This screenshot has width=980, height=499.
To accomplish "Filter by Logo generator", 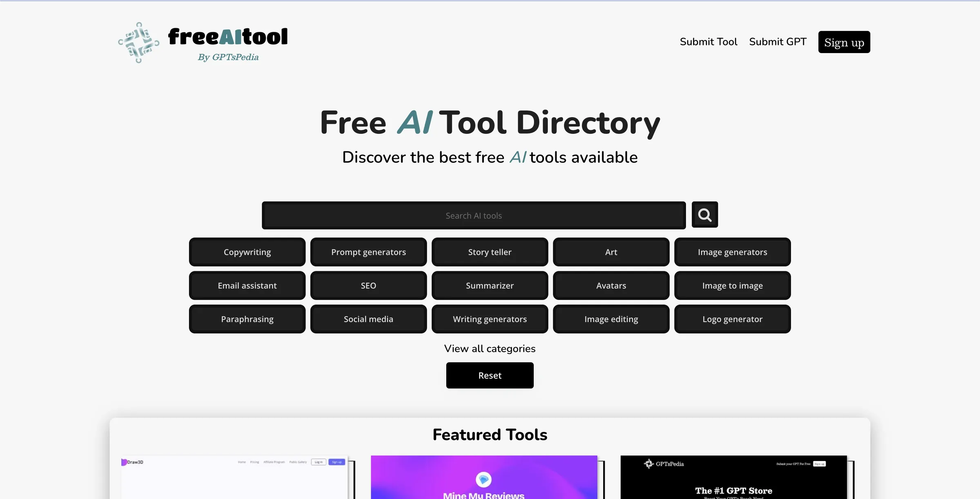I will click(x=732, y=319).
